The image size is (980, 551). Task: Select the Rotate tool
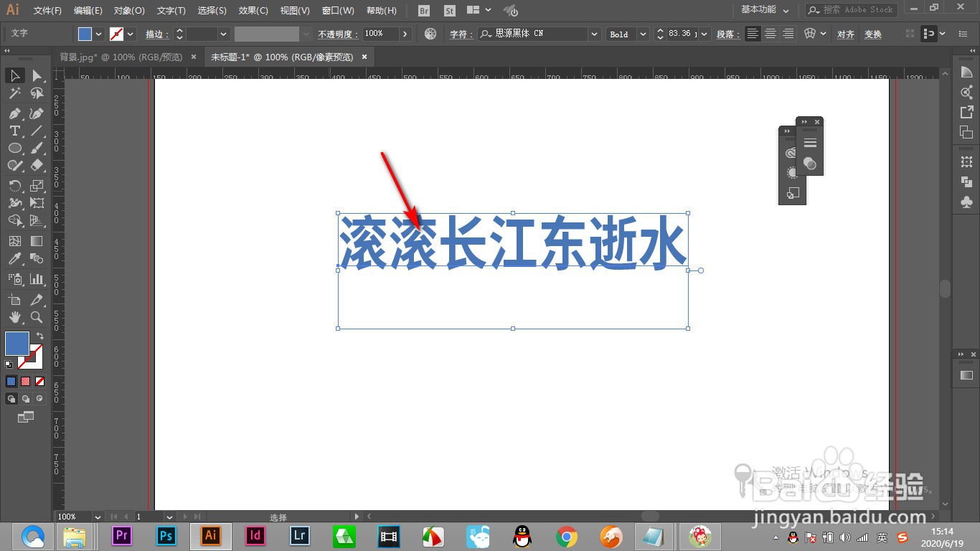(x=15, y=186)
